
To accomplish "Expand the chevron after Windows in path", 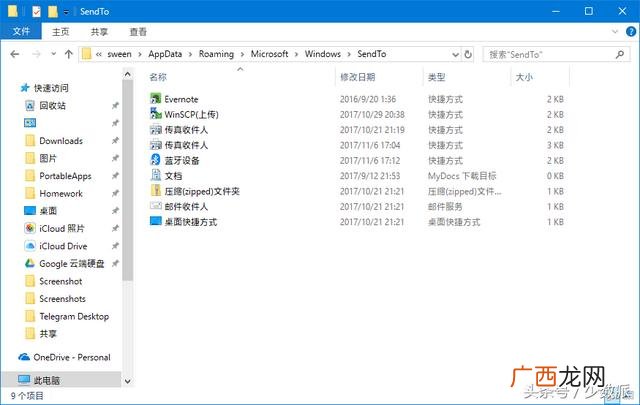I will pos(349,54).
